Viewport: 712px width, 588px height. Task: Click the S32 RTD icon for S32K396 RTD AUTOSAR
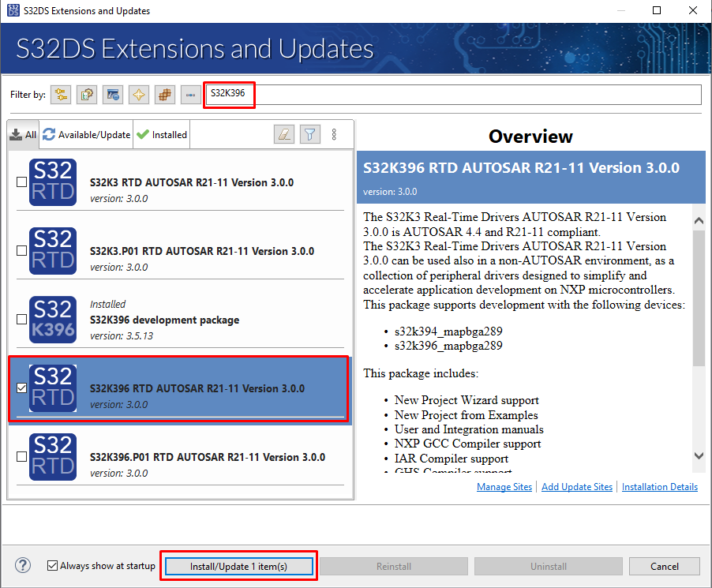coord(53,388)
